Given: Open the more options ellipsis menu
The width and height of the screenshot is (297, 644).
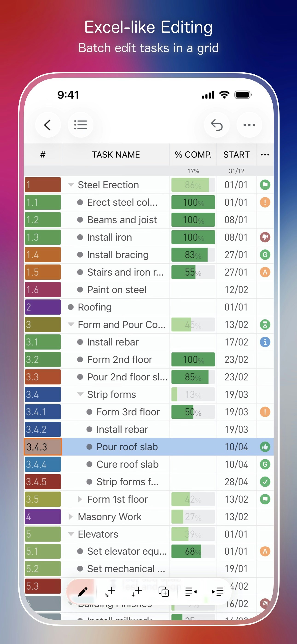Looking at the screenshot, I should click(249, 125).
